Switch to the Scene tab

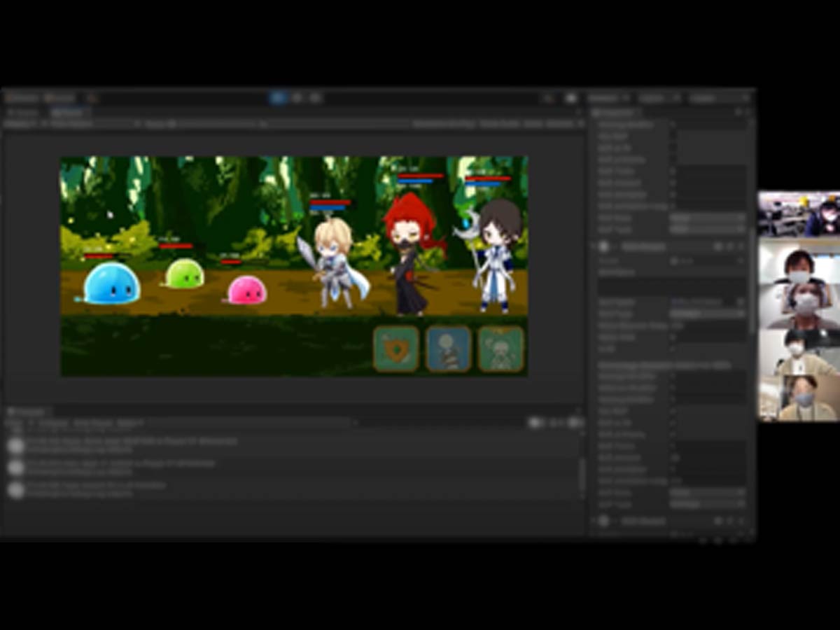pos(23,112)
